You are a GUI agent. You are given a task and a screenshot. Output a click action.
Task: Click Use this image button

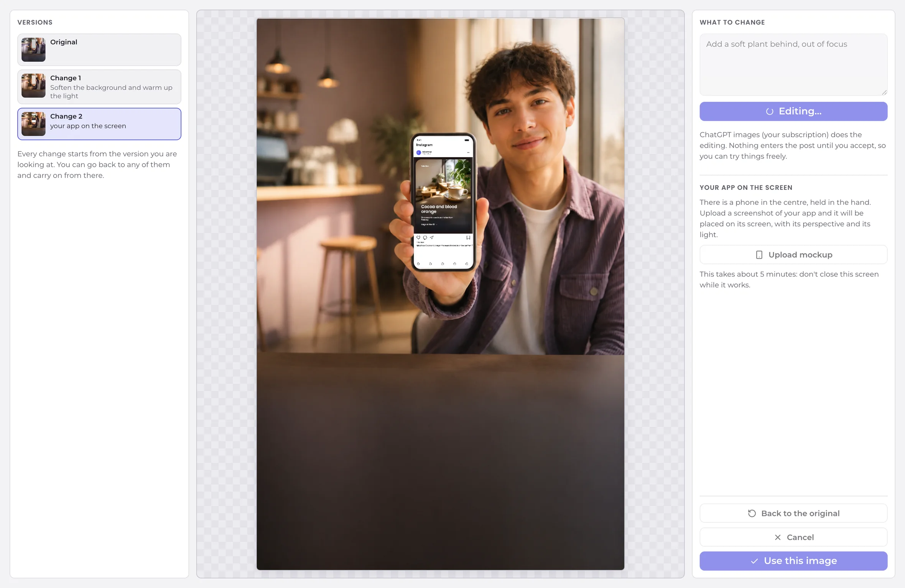point(793,561)
